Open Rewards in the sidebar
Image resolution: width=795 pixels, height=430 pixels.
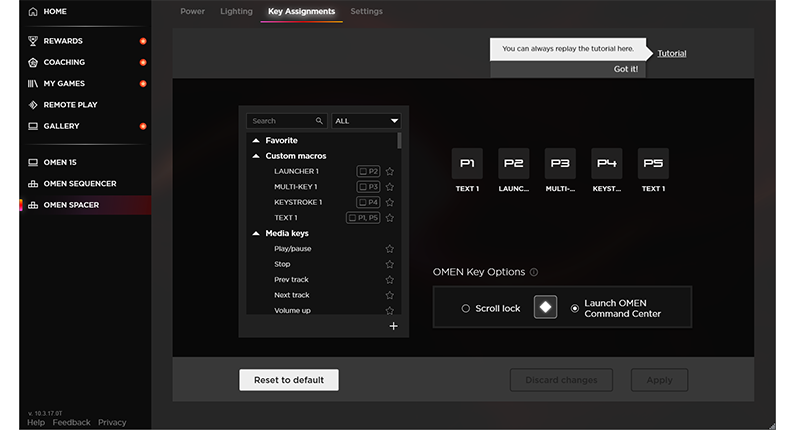tap(63, 41)
